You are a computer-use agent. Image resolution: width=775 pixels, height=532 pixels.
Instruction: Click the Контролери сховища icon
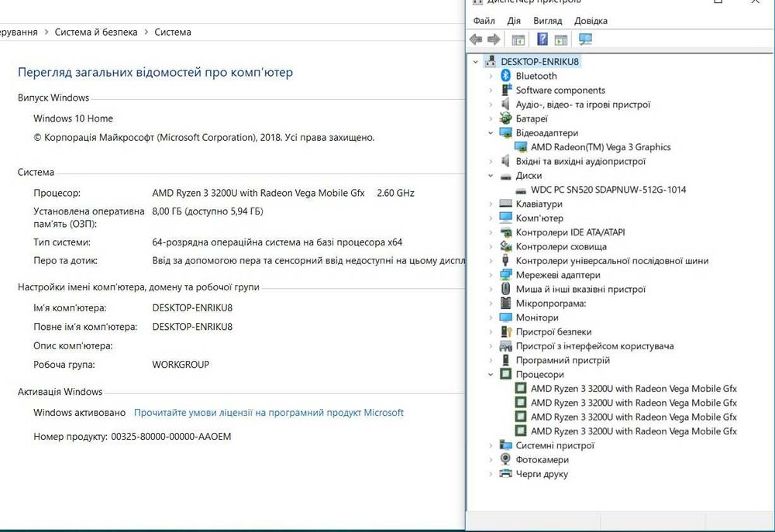[505, 246]
